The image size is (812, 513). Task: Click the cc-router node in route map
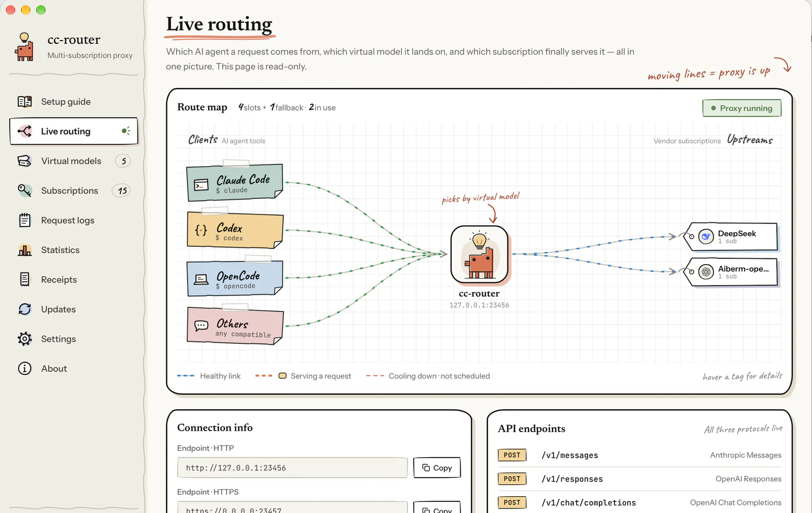tap(480, 254)
